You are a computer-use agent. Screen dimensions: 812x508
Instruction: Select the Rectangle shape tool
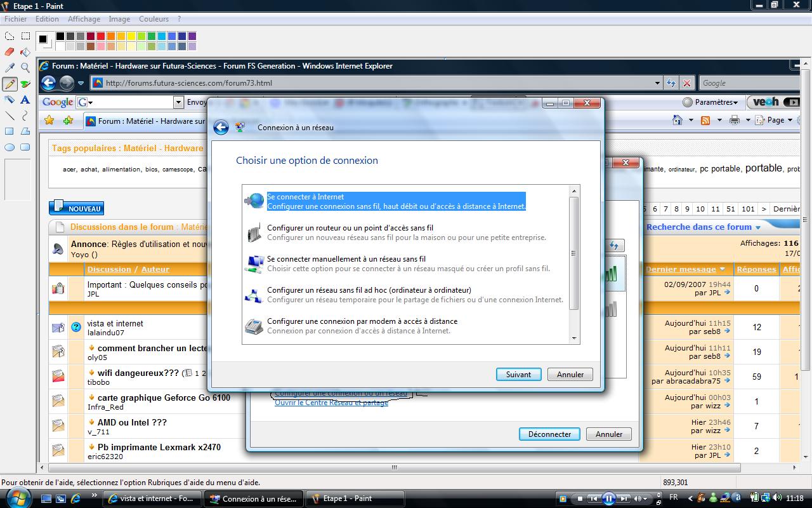tap(10, 131)
